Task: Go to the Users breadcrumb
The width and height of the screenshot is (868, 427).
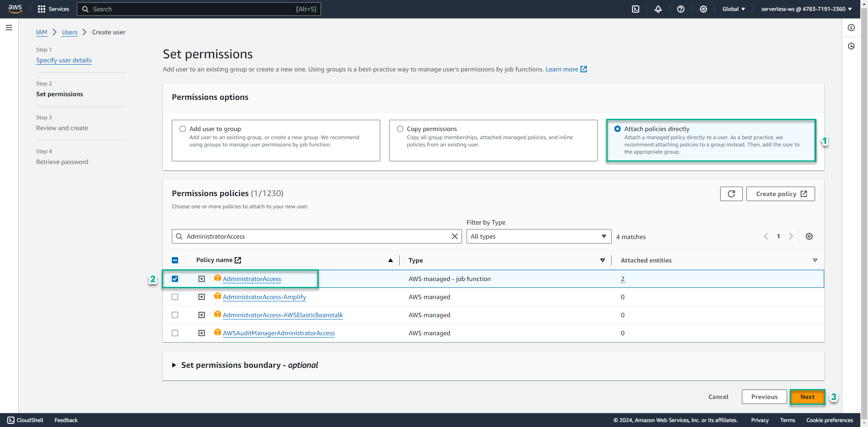Action: [70, 32]
